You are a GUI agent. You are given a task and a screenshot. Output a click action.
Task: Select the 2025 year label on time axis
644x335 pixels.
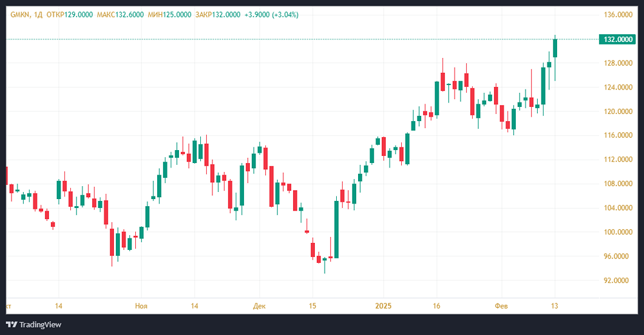383,306
